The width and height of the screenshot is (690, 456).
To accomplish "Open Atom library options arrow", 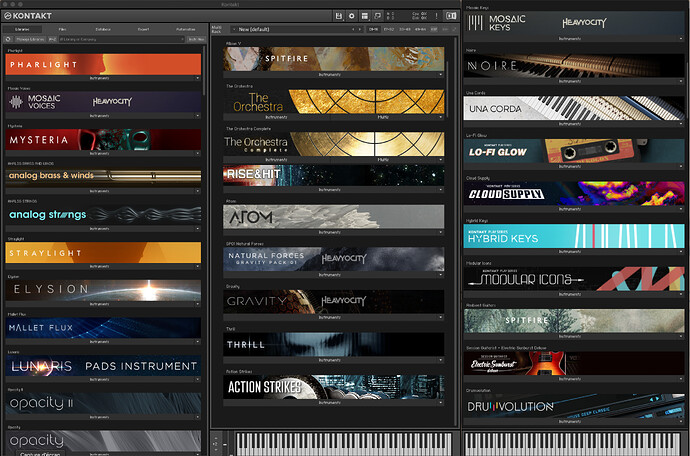I will pos(440,232).
